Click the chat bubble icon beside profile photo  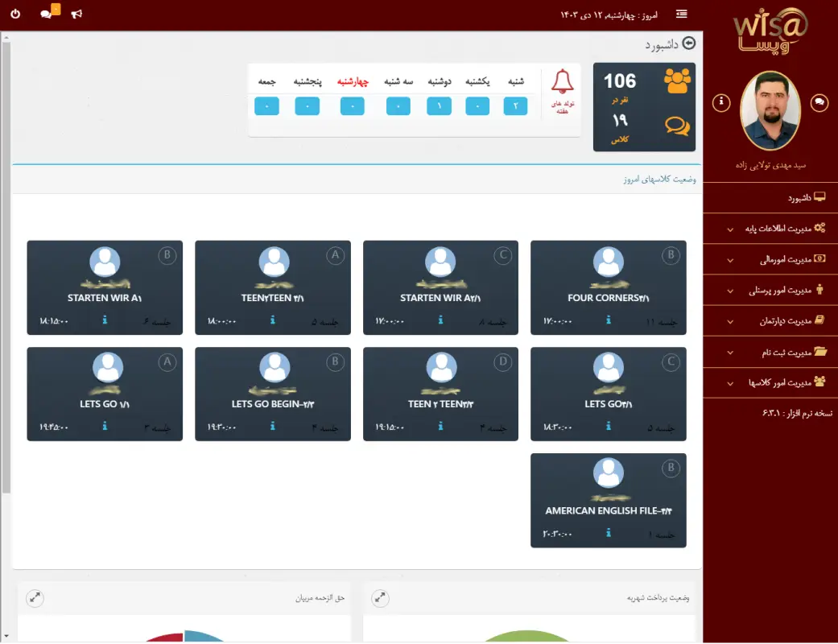click(819, 102)
